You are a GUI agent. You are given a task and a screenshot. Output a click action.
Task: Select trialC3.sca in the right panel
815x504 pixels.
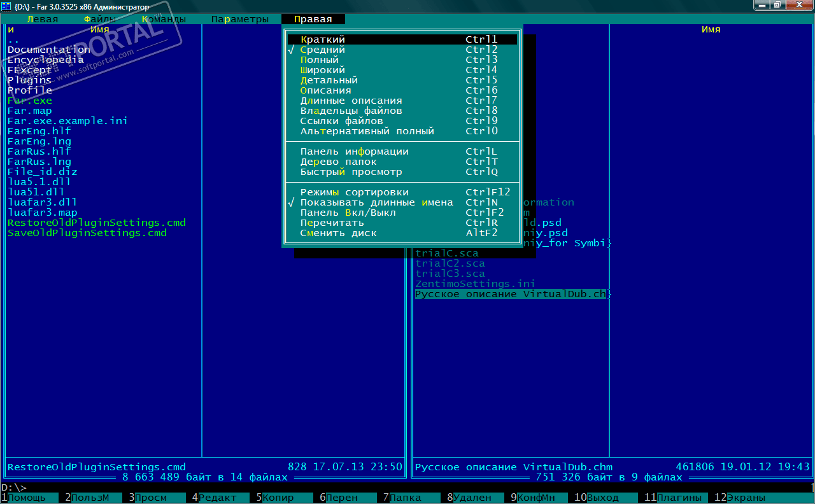450,274
